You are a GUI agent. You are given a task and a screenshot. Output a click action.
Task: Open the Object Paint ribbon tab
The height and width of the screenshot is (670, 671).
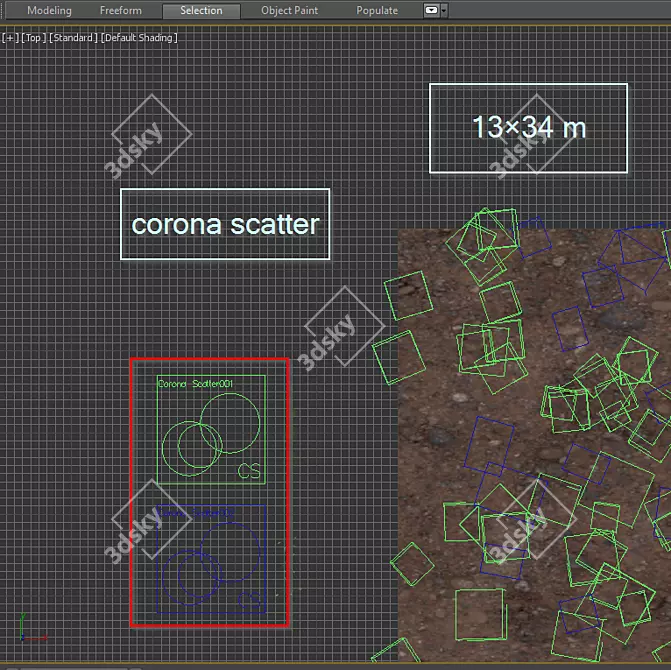[289, 10]
